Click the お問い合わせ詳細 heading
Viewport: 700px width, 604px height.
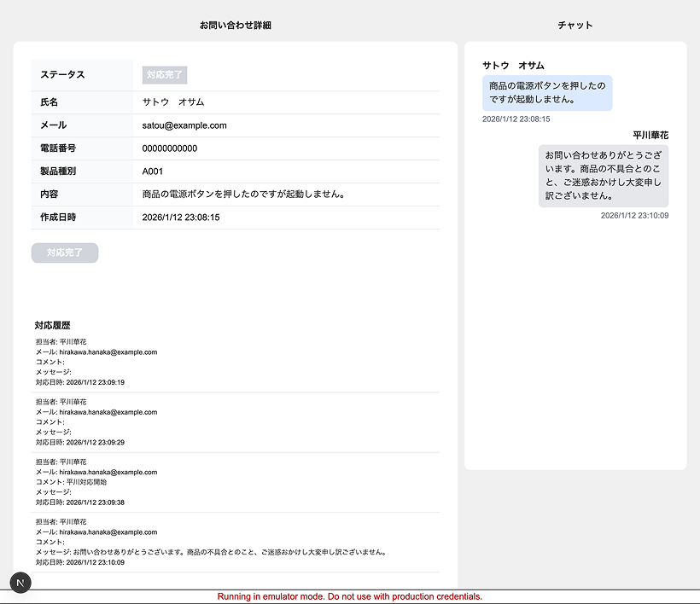click(236, 26)
